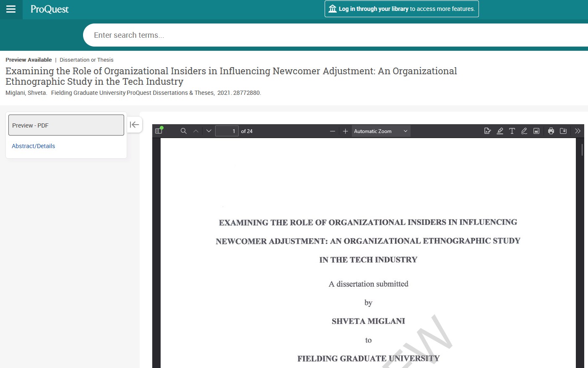
Task: Open PDF viewer tools menu
Action: click(x=578, y=131)
